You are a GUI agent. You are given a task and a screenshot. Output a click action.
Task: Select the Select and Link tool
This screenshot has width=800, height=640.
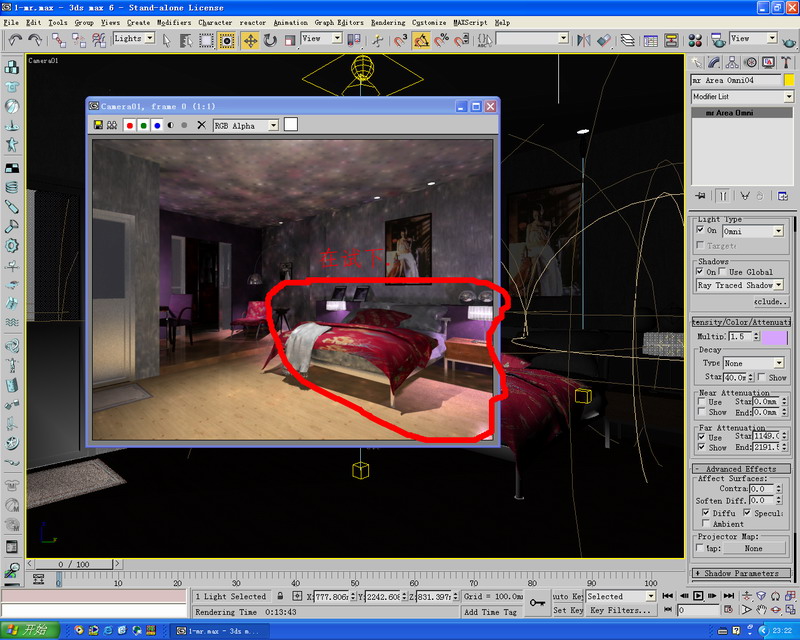pyautogui.click(x=58, y=40)
